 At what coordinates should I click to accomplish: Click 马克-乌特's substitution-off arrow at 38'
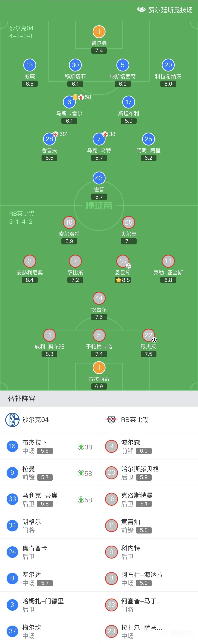105,134
